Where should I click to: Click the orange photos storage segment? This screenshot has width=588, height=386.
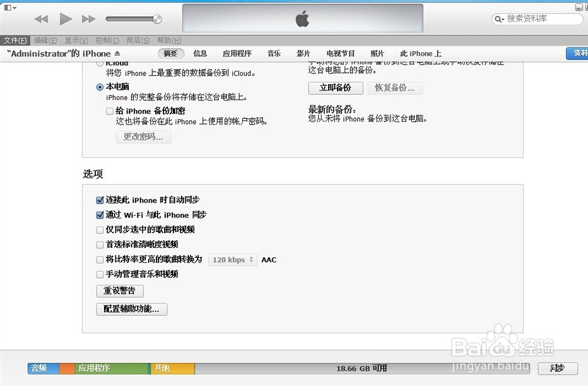click(x=67, y=368)
